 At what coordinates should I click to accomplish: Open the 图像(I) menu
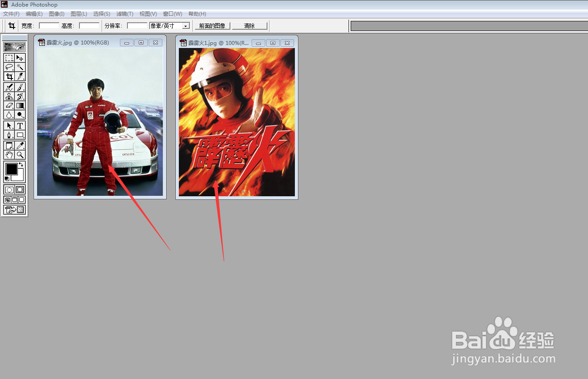tap(57, 14)
